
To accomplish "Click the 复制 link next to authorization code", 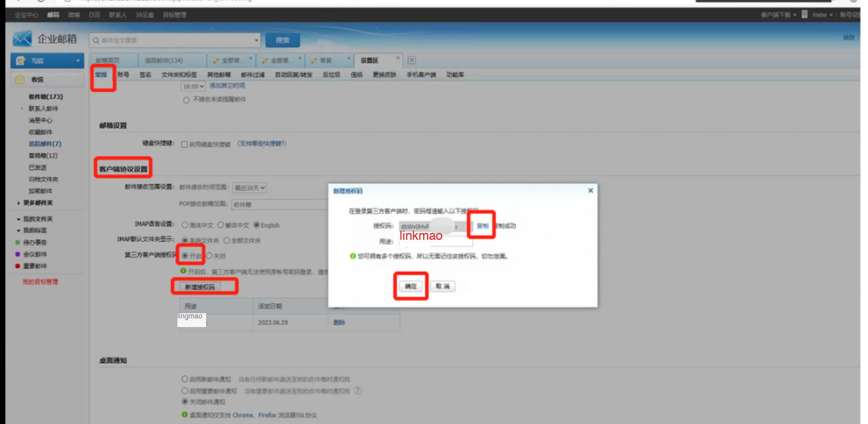I will 482,226.
